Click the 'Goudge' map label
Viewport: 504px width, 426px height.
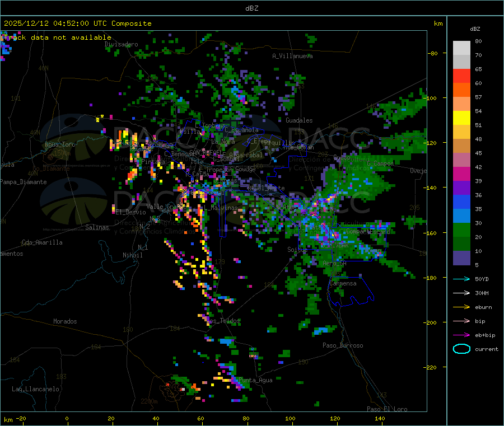tap(245, 169)
